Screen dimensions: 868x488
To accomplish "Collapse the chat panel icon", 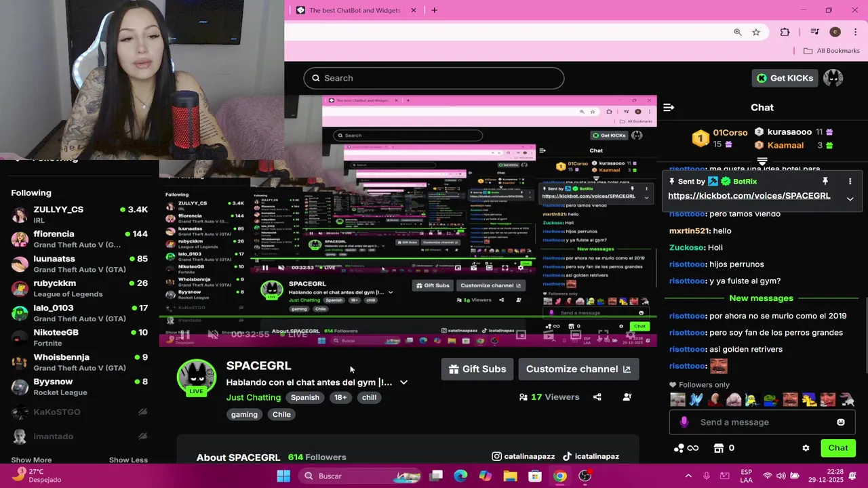I will [x=669, y=107].
